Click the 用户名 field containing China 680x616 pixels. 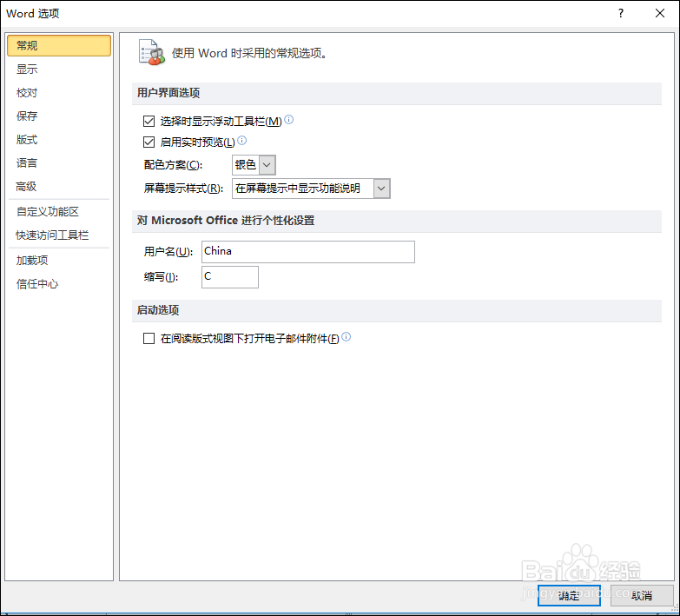308,252
